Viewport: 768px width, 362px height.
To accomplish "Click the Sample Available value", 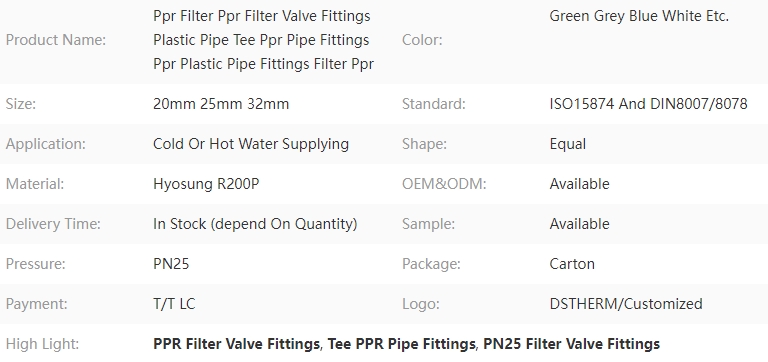I will coord(579,224).
